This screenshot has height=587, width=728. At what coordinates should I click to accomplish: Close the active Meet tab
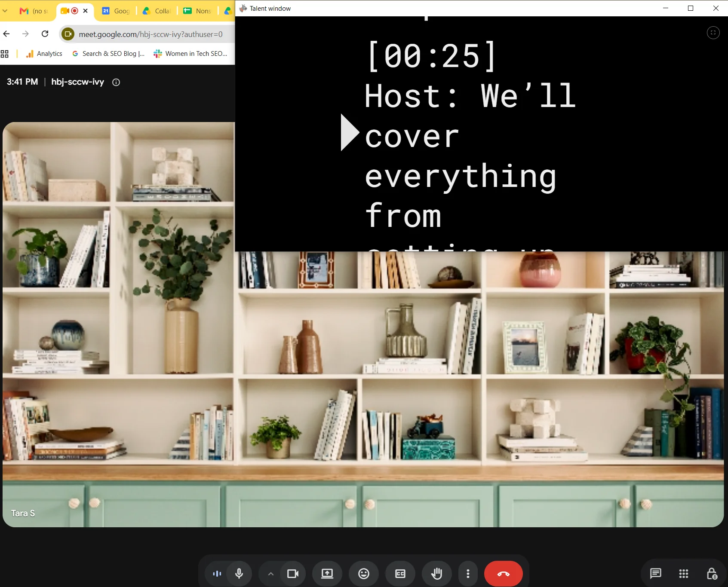coord(86,11)
